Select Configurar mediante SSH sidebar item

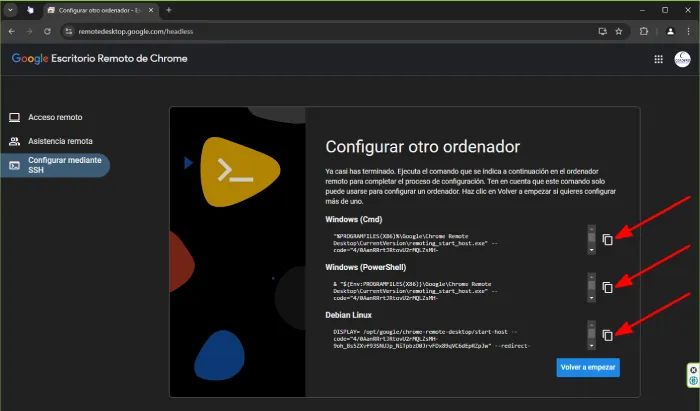pos(55,165)
